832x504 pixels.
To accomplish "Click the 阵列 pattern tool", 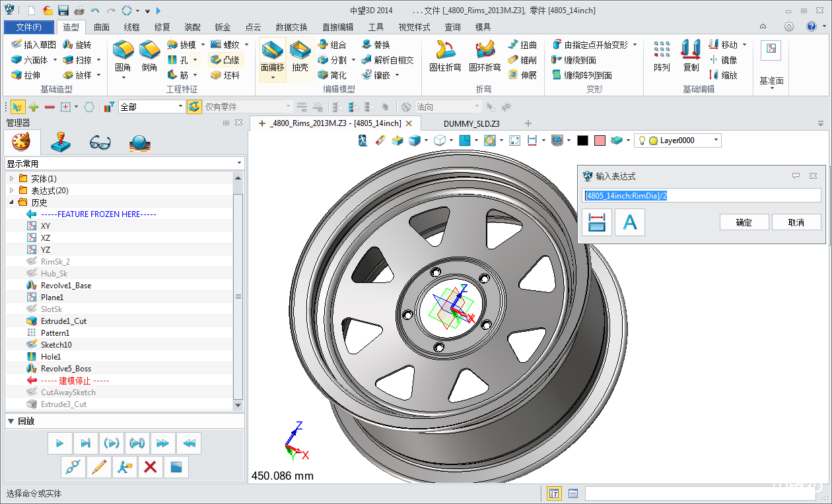I will (x=662, y=55).
